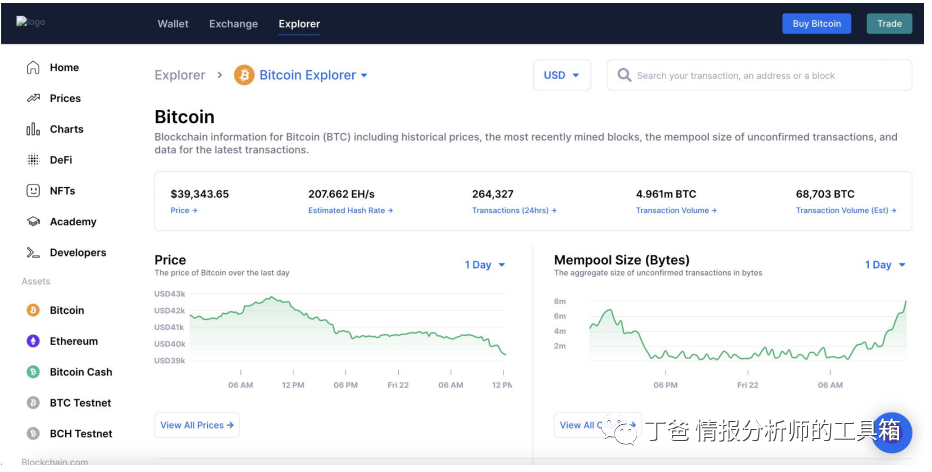Click the 4.961m BTC volume value
Viewport: 932px width, 472px height.
[666, 194]
